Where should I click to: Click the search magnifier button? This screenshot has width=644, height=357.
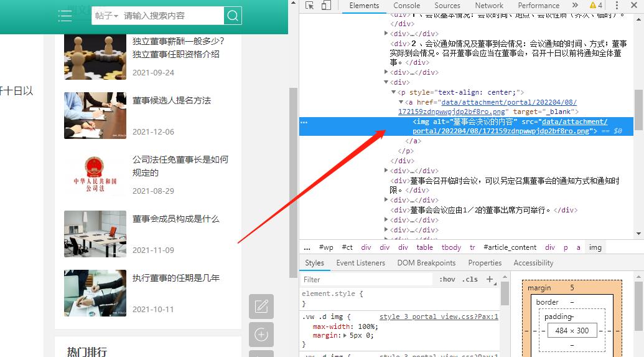pyautogui.click(x=233, y=16)
